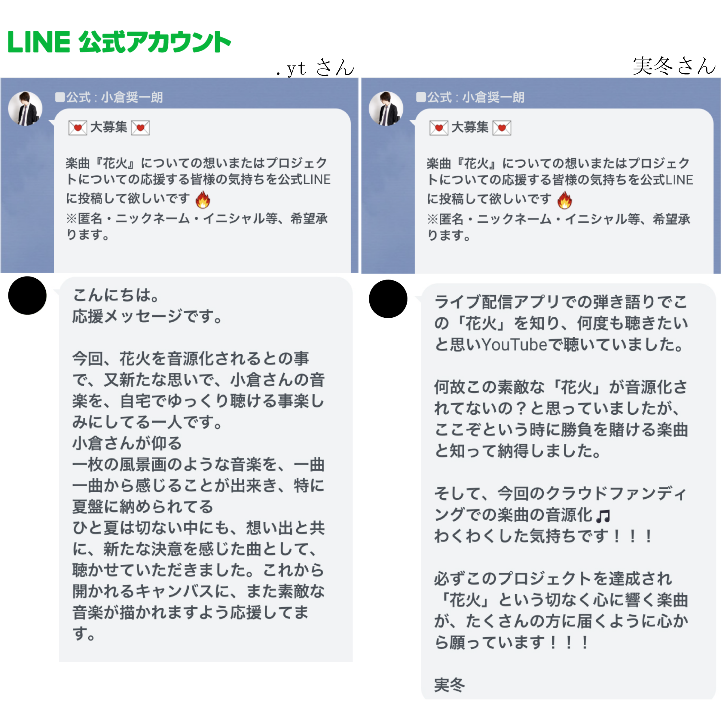Click music note emoji after 音源化
The image size is (721, 728).
603,516
